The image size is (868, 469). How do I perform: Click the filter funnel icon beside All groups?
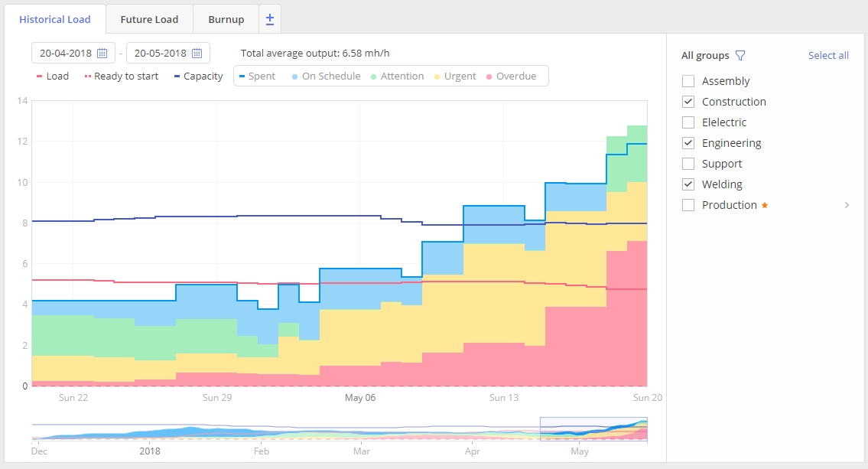740,56
